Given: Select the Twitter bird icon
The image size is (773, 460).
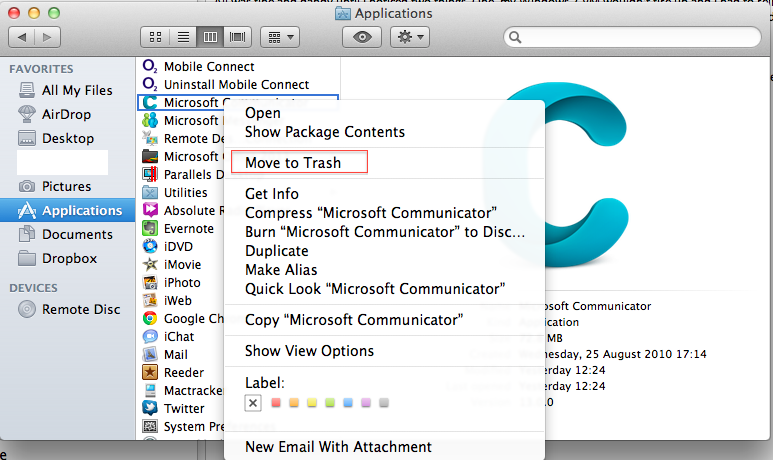Looking at the screenshot, I should (x=150, y=408).
